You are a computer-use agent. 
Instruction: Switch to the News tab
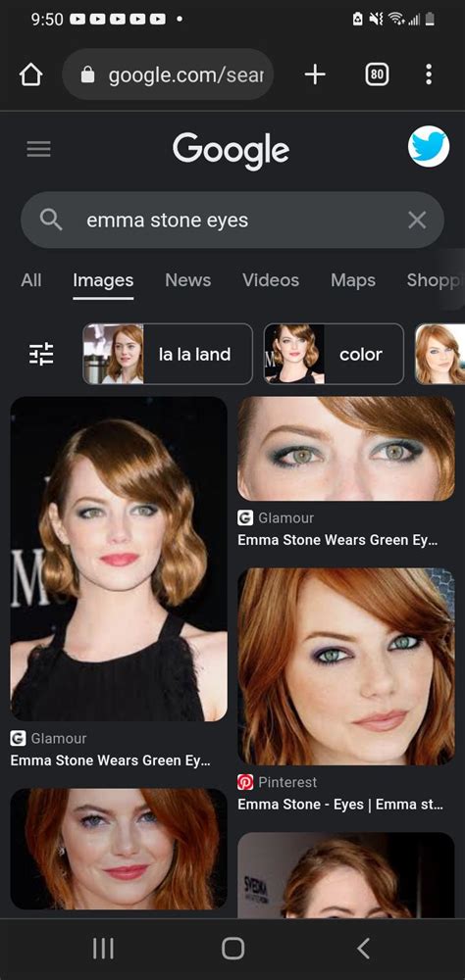coord(187,280)
